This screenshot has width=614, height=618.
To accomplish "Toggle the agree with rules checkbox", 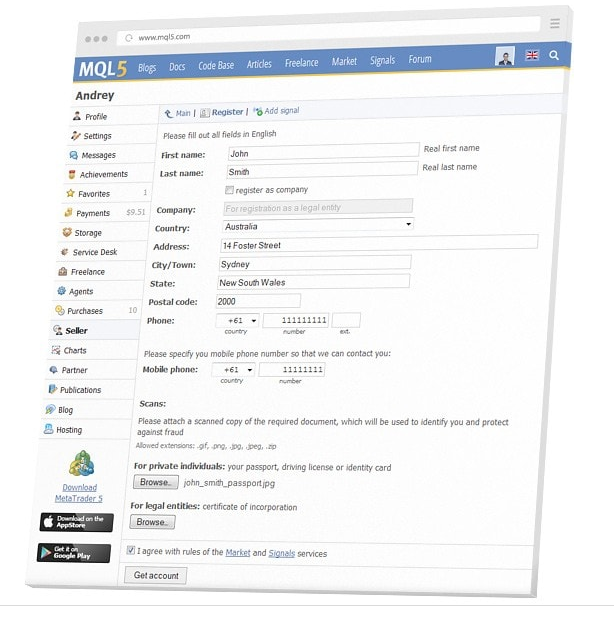I will tap(130, 550).
